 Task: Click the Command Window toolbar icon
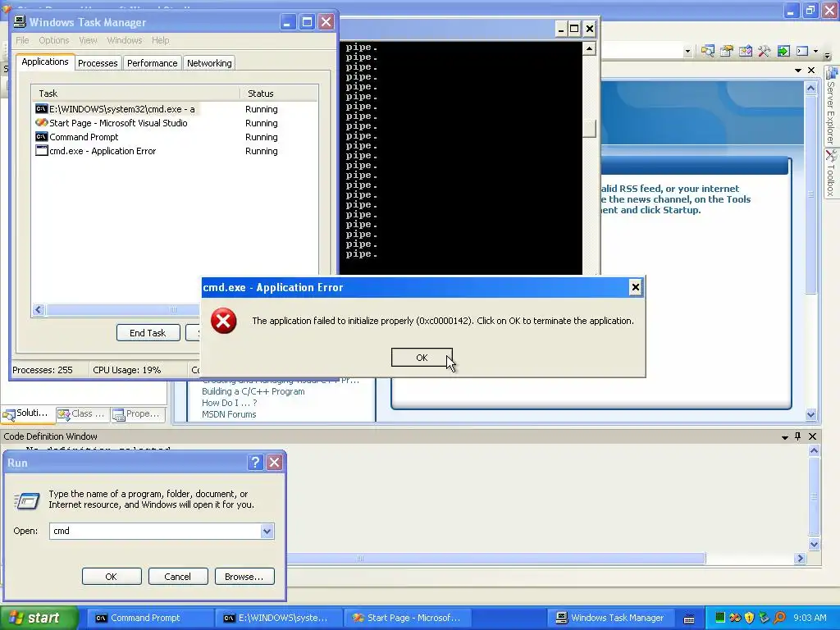point(802,51)
